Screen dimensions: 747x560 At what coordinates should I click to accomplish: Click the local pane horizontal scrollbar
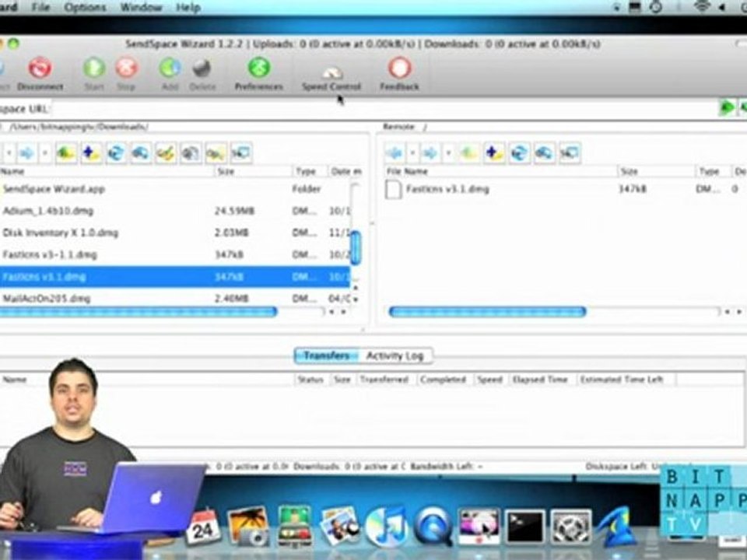pyautogui.click(x=139, y=312)
